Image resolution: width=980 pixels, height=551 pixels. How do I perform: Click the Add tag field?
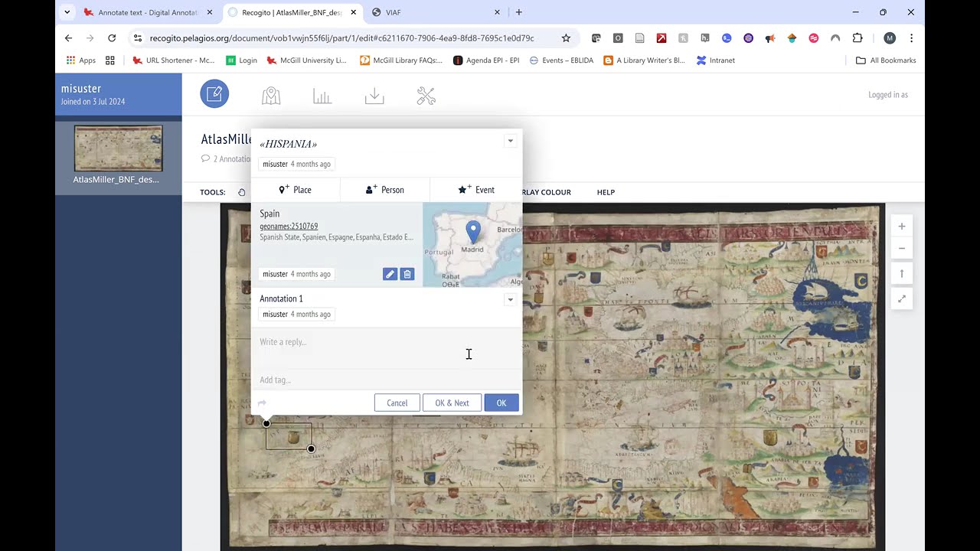(387, 380)
